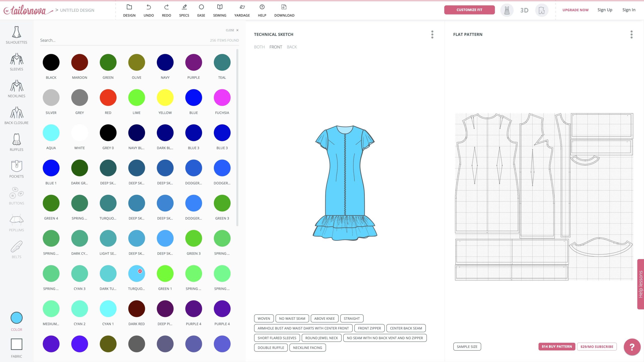
Task: Open Flat Pattern three-dot menu
Action: pos(631,34)
